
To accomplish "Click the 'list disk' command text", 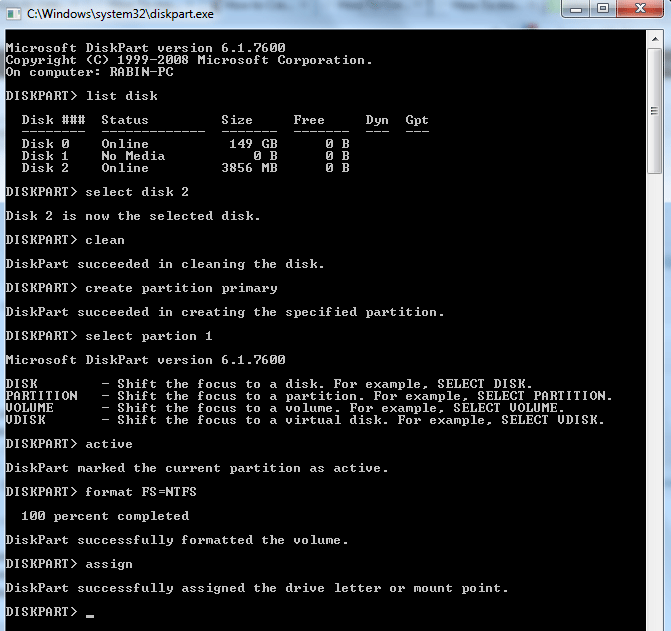I will (x=122, y=96).
